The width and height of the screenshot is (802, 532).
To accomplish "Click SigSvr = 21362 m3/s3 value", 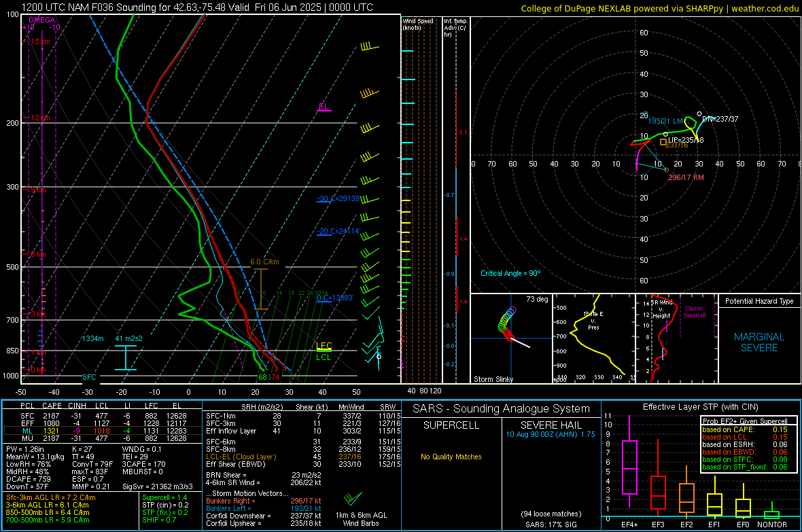I will click(158, 486).
